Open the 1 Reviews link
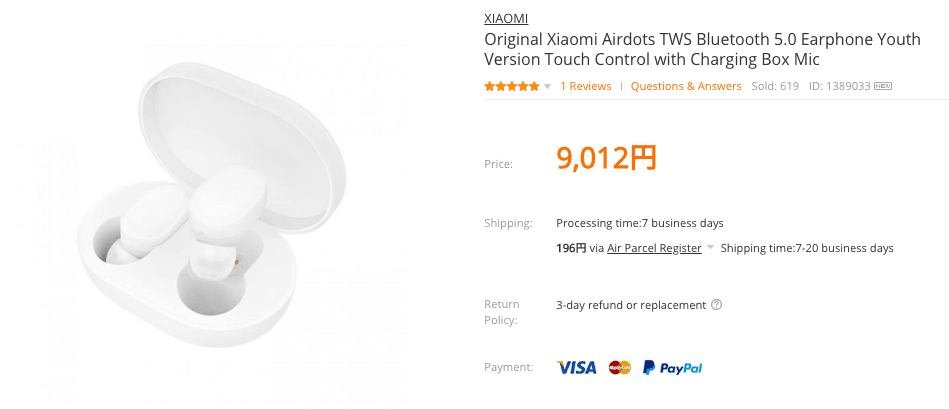949x409 pixels. [585, 86]
